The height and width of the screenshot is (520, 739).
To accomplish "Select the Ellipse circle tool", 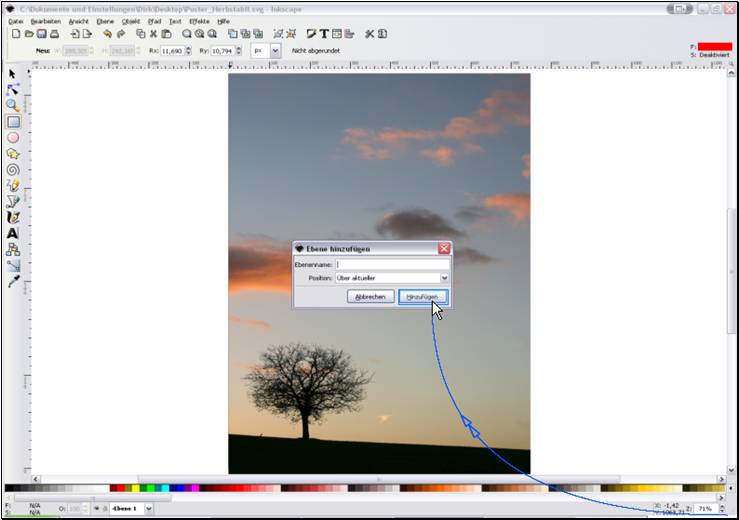I will (13, 138).
